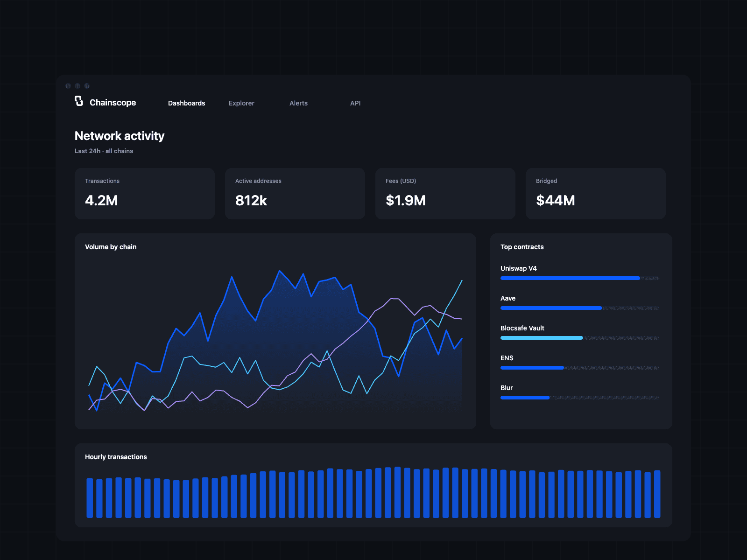Click the Hourly transactions heading
Viewport: 747px width, 560px height.
116,457
